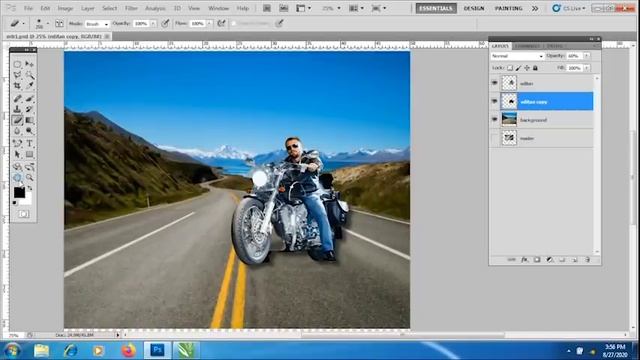Open the layer blend mode Normal dropdown

(517, 56)
